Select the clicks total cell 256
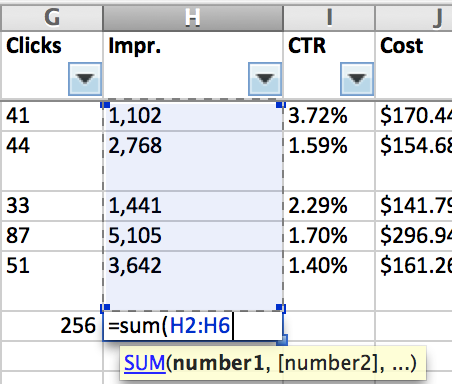 click(52, 326)
